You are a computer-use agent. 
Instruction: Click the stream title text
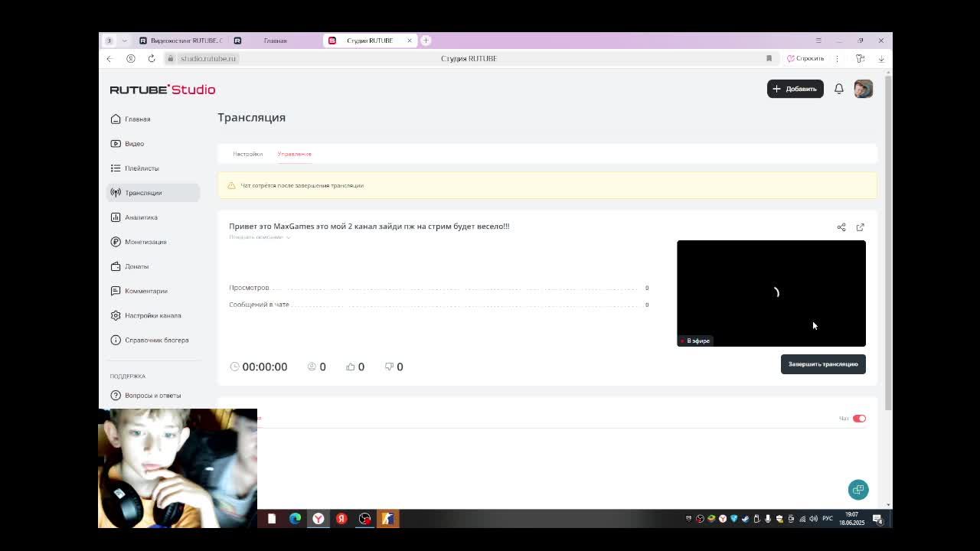pos(369,227)
